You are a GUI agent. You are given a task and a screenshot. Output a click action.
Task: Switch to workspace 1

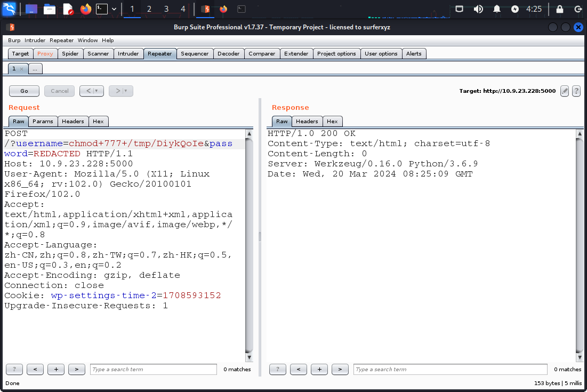point(132,9)
